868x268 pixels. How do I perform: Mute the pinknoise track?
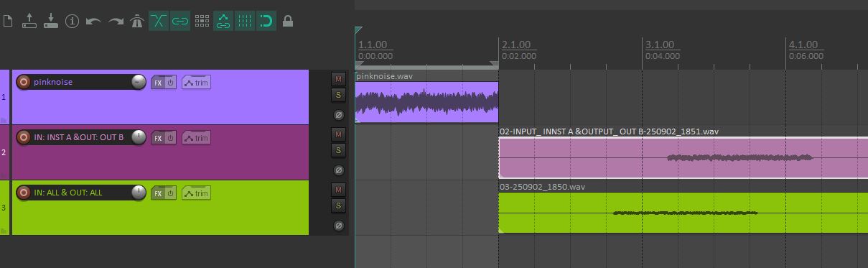tap(338, 78)
